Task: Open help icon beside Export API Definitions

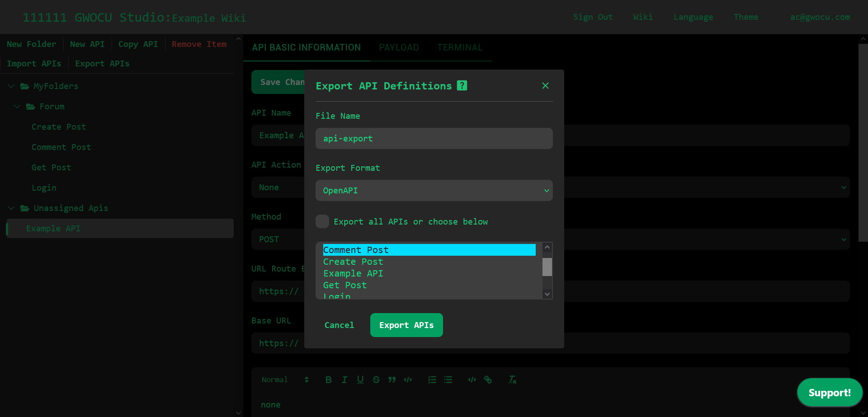Action: (x=462, y=85)
